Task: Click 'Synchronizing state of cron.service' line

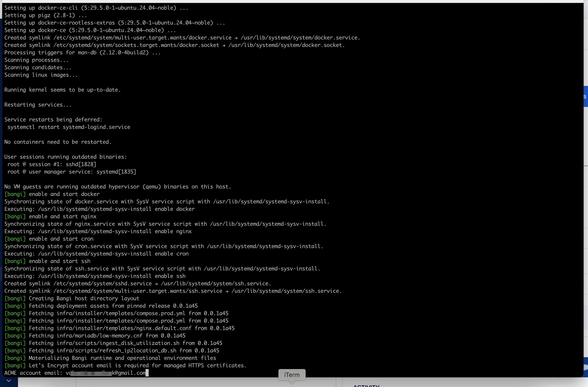Action: tap(164, 246)
